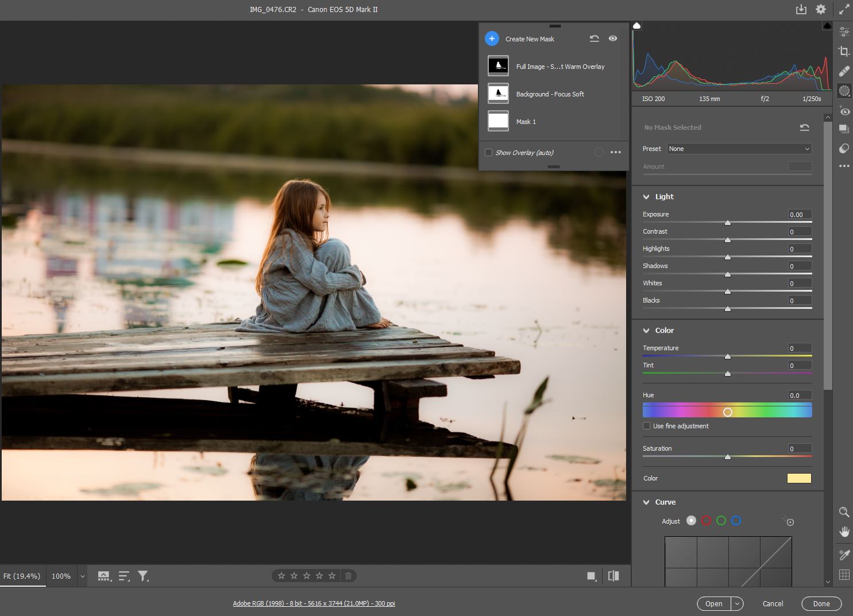This screenshot has width=853, height=616.
Task: Switch to 100% zoom level
Action: pos(61,576)
